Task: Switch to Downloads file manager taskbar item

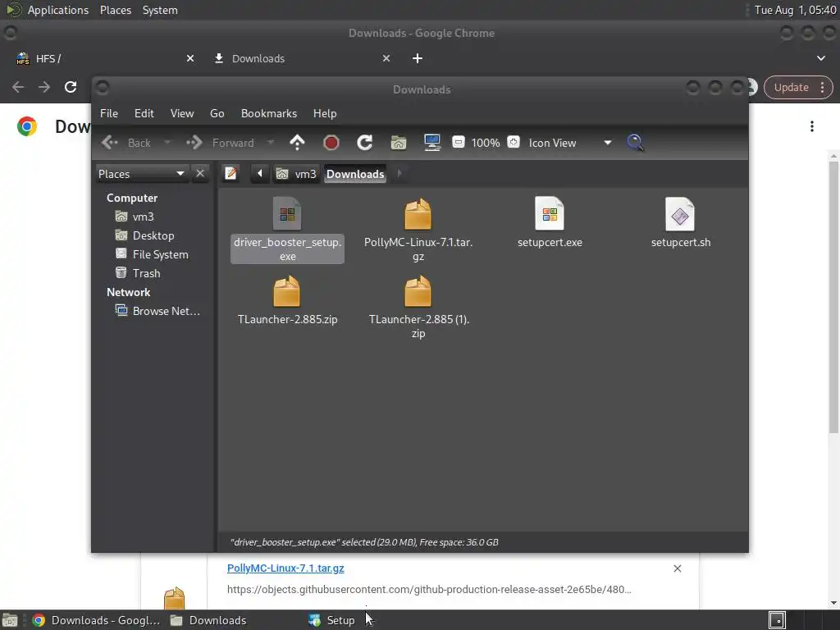Action: click(209, 620)
